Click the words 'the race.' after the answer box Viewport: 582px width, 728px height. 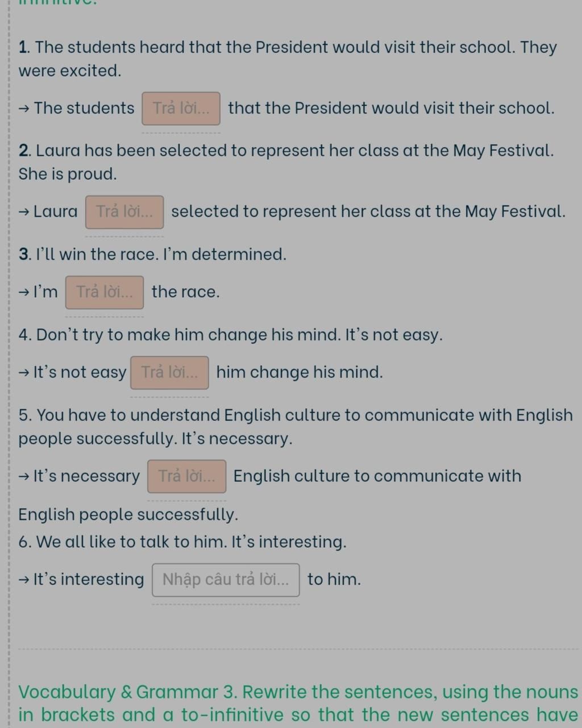[x=185, y=292]
